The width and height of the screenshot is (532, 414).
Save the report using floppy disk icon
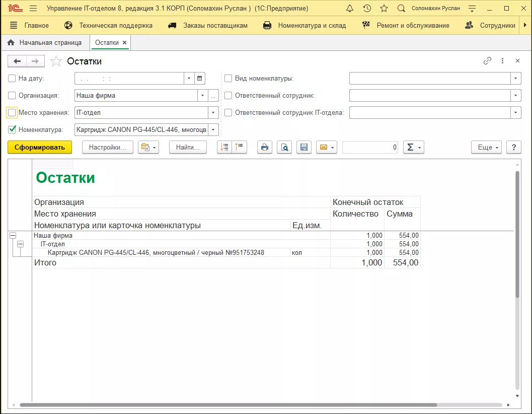pyautogui.click(x=303, y=147)
